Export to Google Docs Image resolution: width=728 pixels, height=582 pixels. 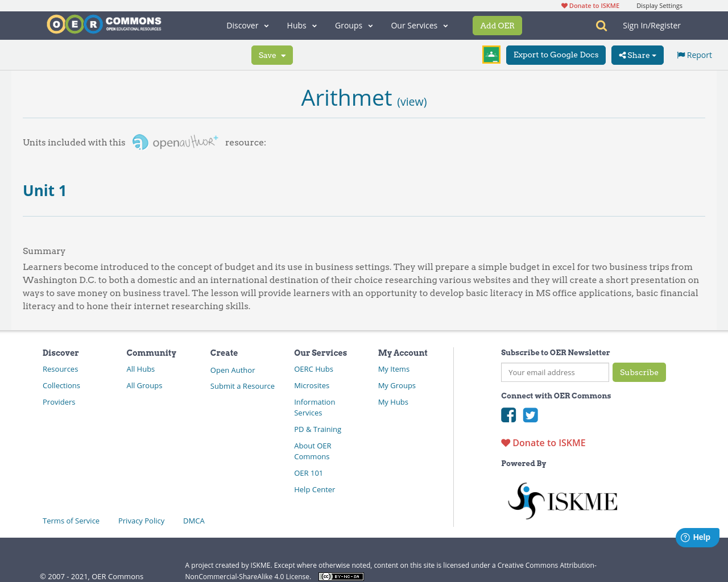point(556,55)
